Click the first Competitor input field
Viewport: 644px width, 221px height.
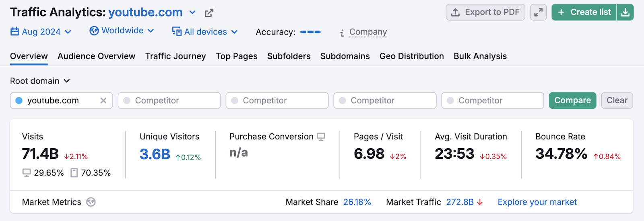(x=169, y=100)
